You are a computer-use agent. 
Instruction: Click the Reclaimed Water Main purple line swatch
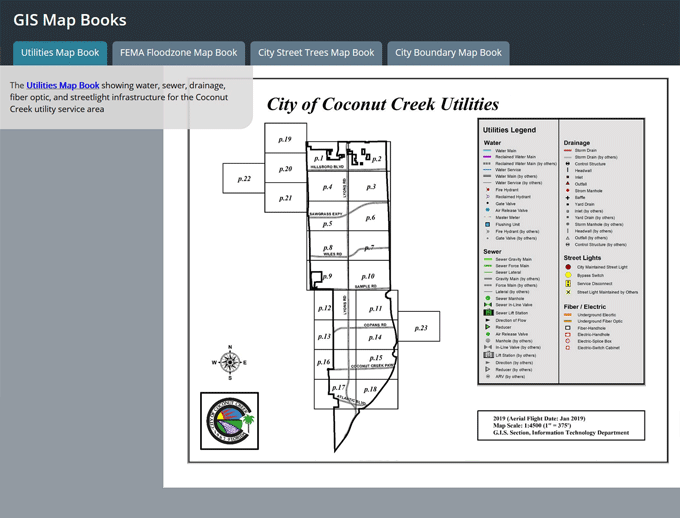[x=487, y=157]
